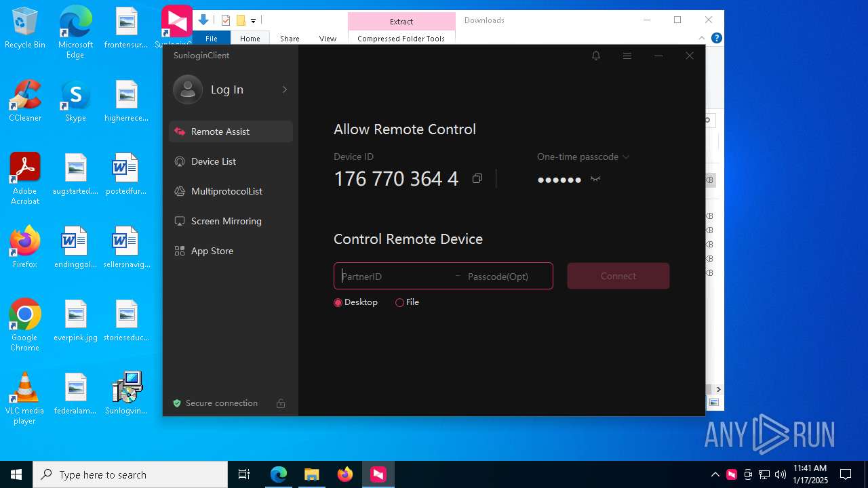This screenshot has width=868, height=488.
Task: Open VLC media player desktop shortcut
Action: [x=25, y=399]
